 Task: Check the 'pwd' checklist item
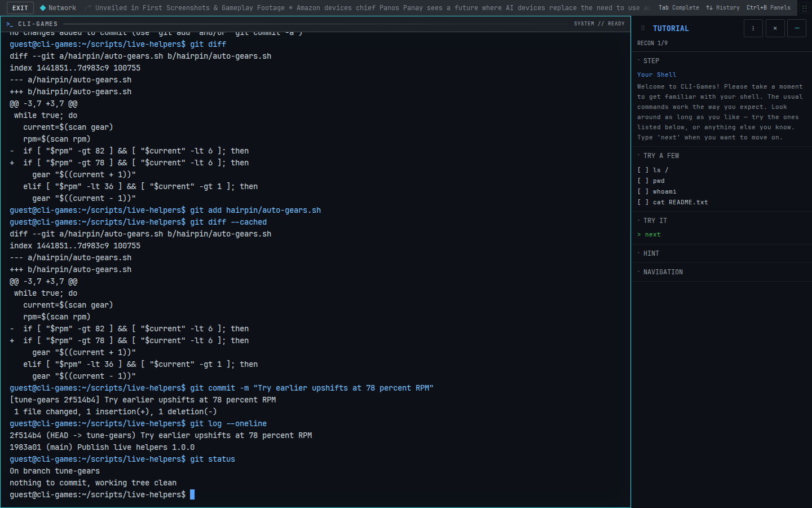(651, 181)
